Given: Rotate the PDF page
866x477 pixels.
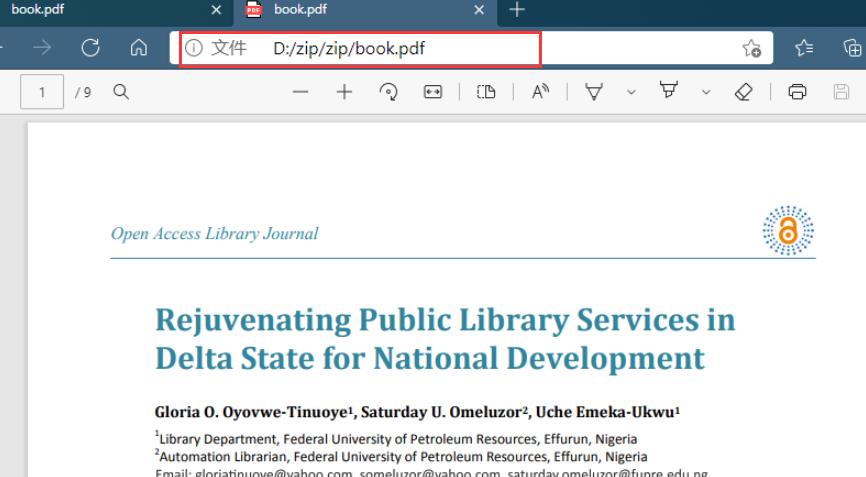Looking at the screenshot, I should pyautogui.click(x=388, y=92).
